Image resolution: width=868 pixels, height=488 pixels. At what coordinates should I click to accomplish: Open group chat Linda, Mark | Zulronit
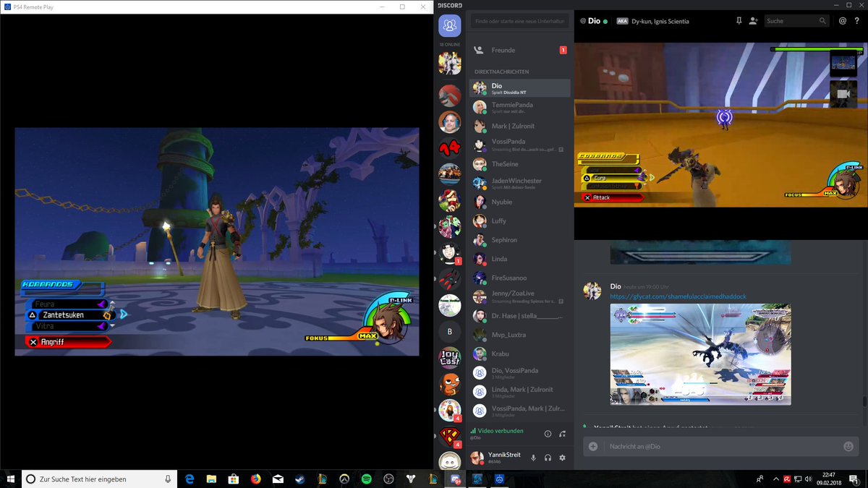pyautogui.click(x=519, y=392)
